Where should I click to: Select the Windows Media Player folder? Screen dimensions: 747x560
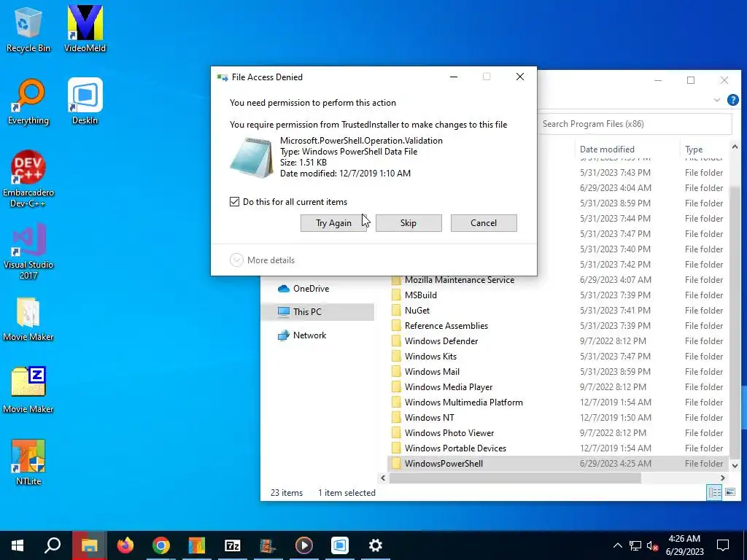tap(557, 386)
